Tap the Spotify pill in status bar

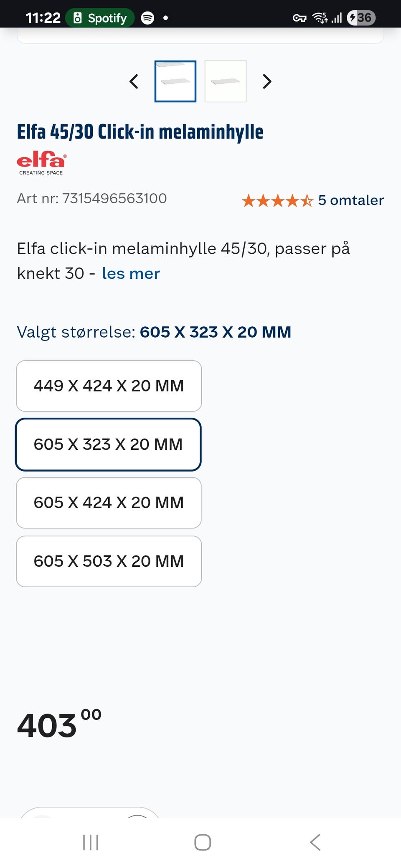tap(100, 18)
